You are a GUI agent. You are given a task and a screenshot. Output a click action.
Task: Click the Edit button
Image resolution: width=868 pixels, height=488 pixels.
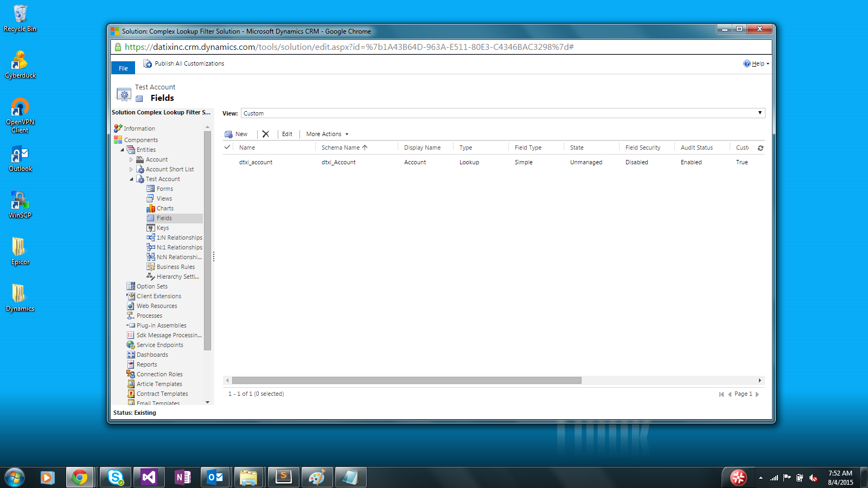(287, 134)
